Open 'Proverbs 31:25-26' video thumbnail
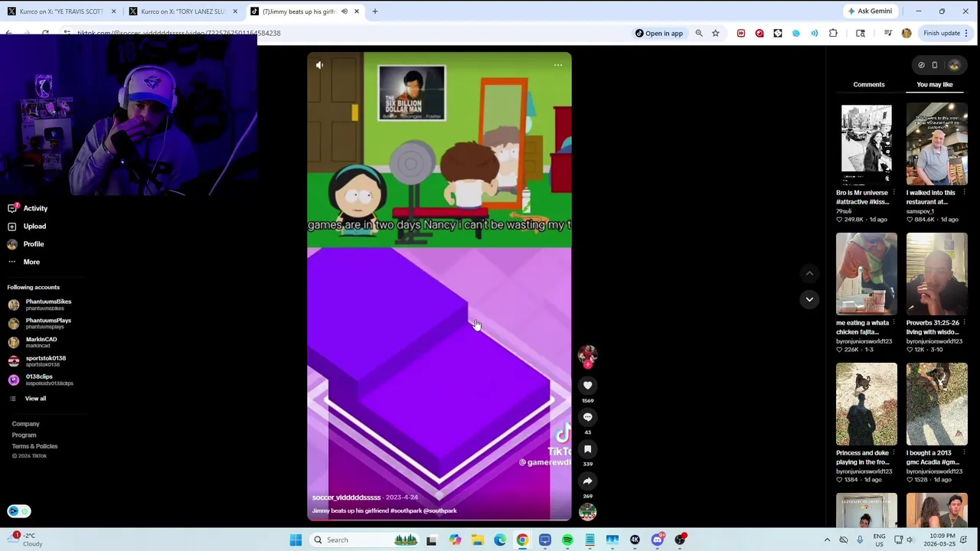This screenshot has width=980, height=551. (x=937, y=274)
